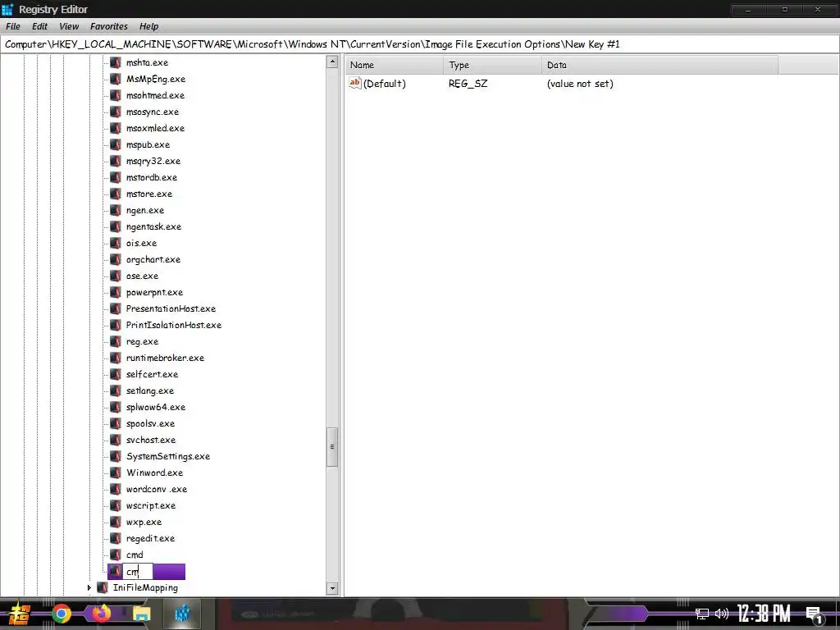The image size is (840, 630).
Task: Click the tree scrollbar up arrow
Action: (x=332, y=62)
